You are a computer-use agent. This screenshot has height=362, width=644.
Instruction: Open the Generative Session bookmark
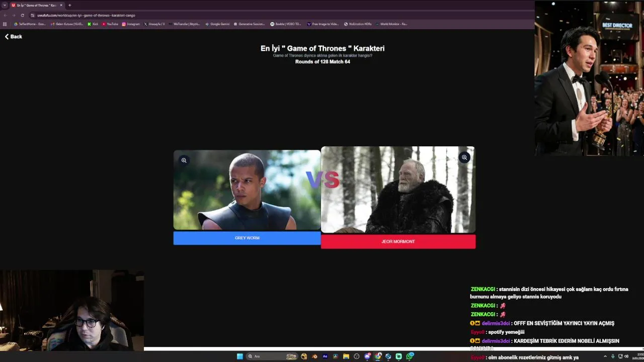(249, 24)
